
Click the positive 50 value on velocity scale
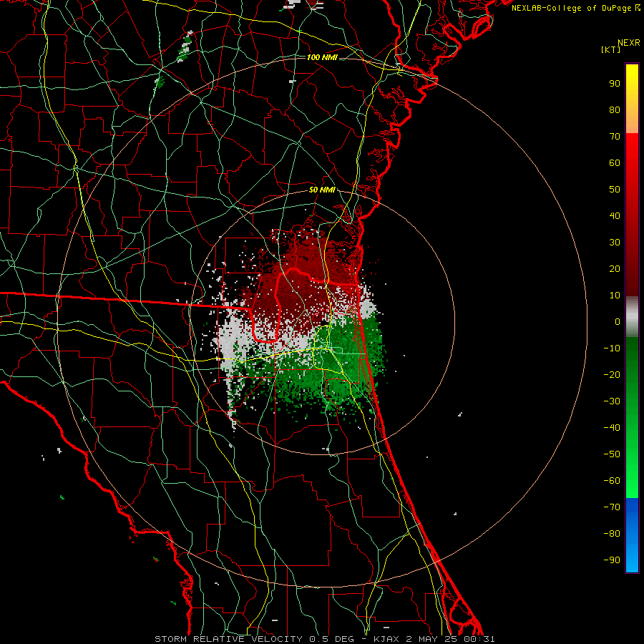[x=615, y=190]
